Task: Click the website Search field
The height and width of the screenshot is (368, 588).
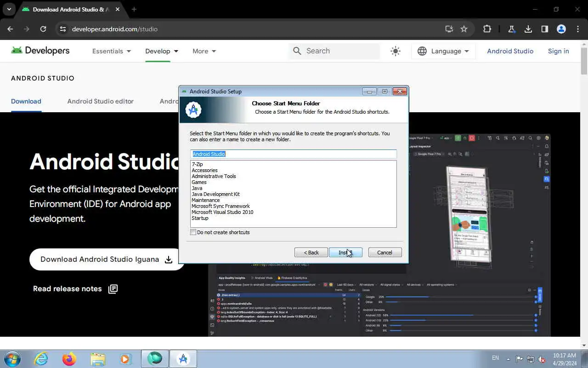Action: click(334, 51)
